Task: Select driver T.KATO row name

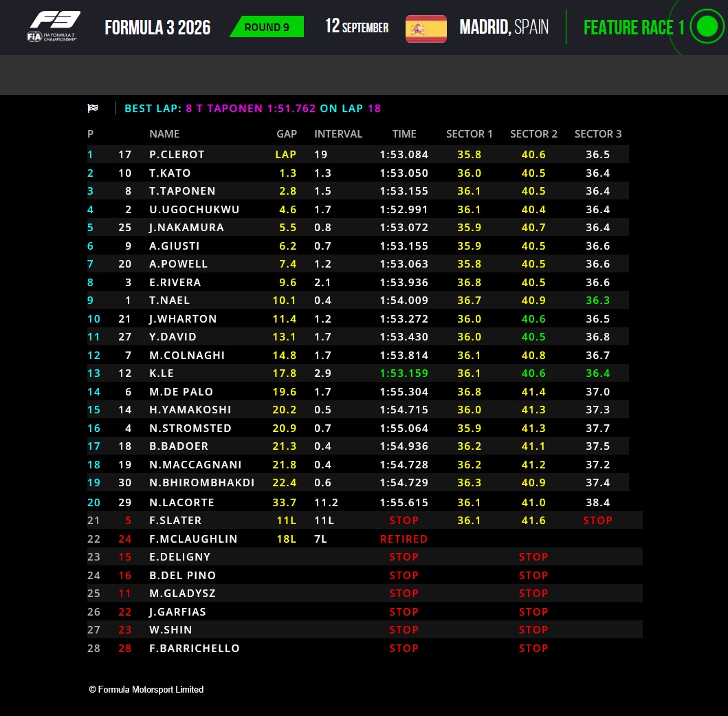Action: (170, 173)
